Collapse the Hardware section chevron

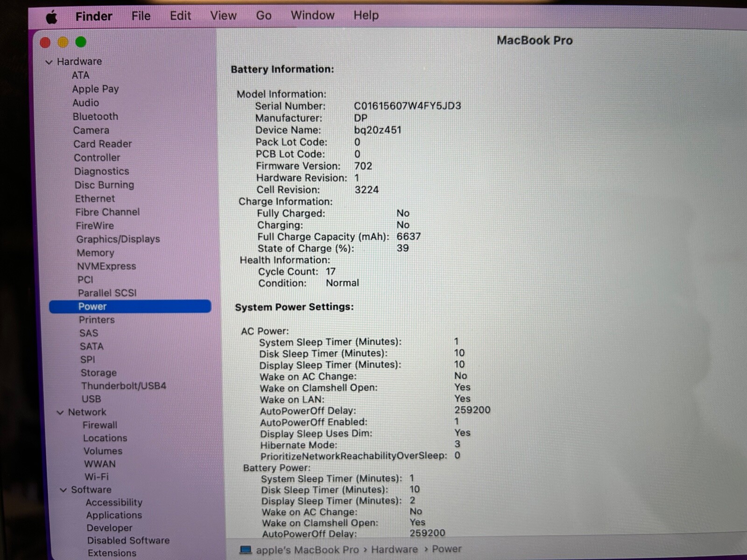click(49, 62)
